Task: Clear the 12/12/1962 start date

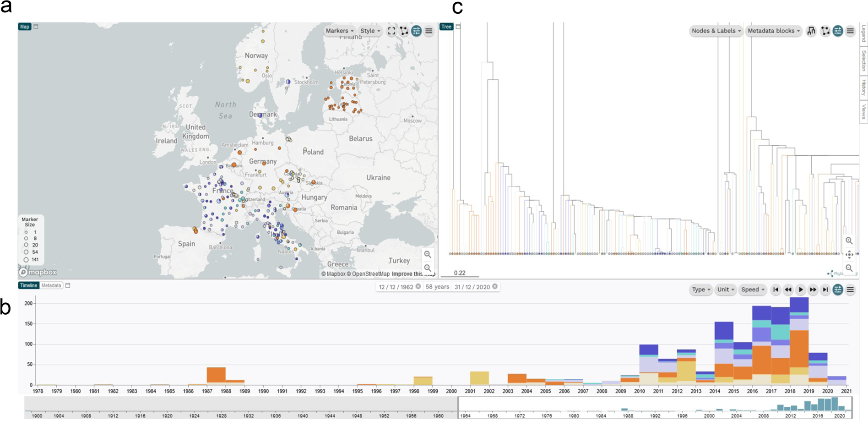Action: pyautogui.click(x=418, y=287)
